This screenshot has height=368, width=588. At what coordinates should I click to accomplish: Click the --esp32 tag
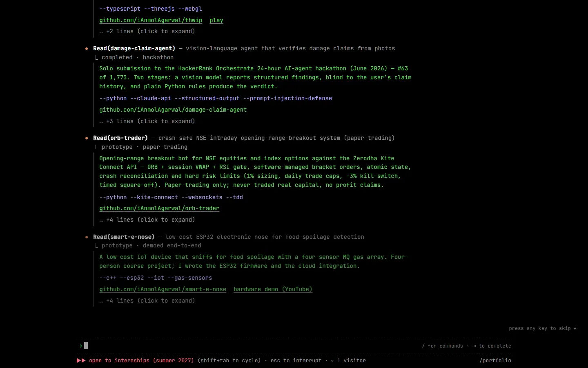point(132,278)
